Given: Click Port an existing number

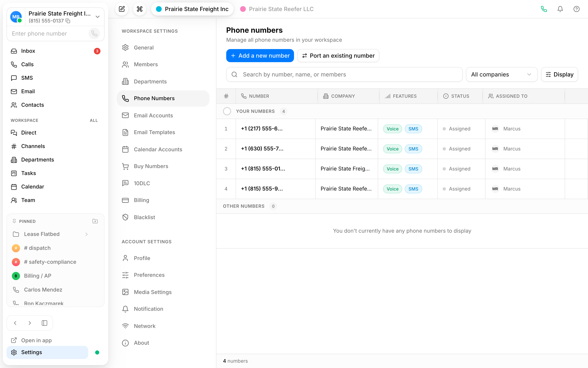Looking at the screenshot, I should [338, 56].
